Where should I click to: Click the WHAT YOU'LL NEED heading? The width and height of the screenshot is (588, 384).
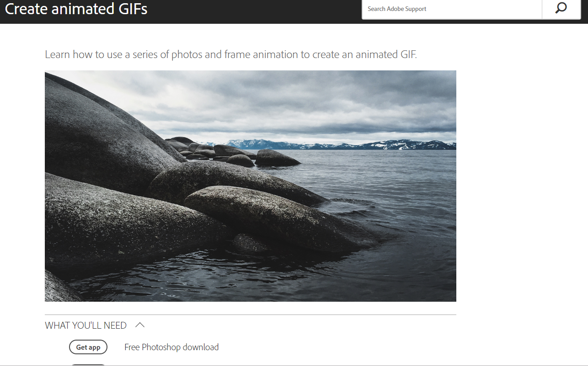pos(86,325)
